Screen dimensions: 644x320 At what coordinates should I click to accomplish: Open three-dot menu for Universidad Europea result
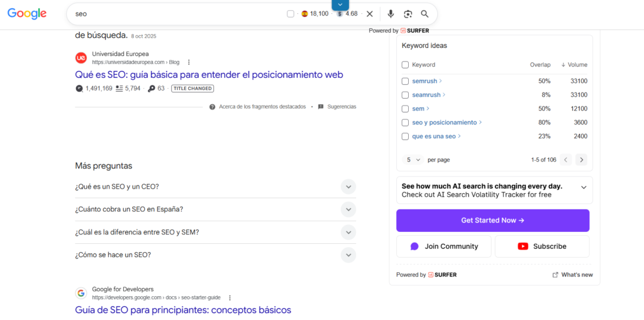tap(189, 62)
